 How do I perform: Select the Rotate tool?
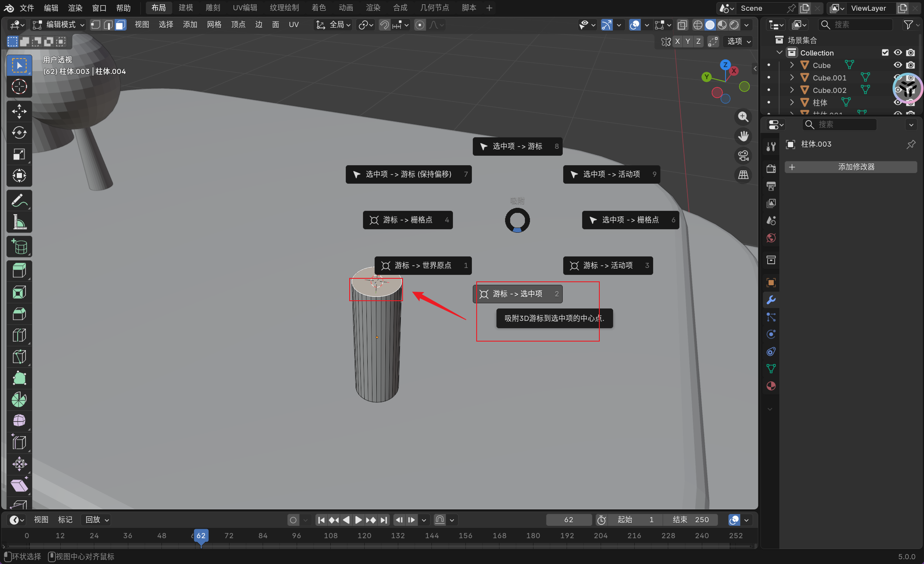click(x=19, y=133)
